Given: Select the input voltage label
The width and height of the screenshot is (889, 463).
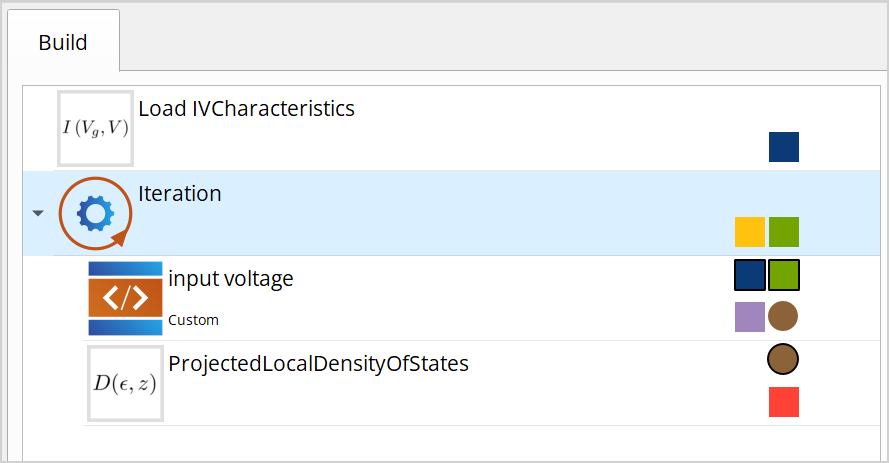Looking at the screenshot, I should (x=231, y=279).
